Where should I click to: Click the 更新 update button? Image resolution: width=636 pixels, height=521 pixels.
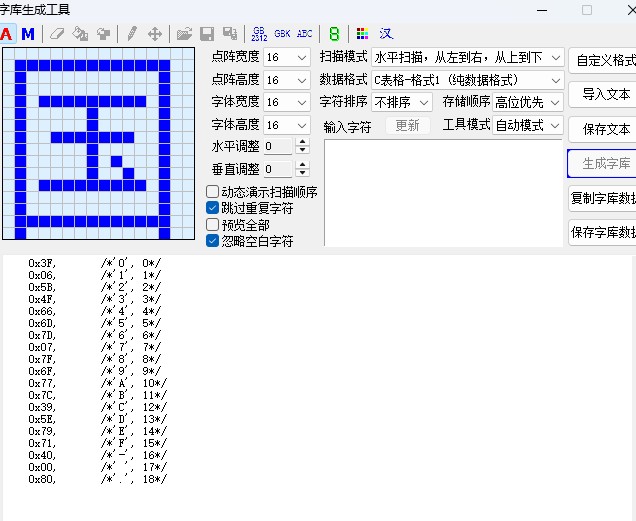tap(407, 125)
